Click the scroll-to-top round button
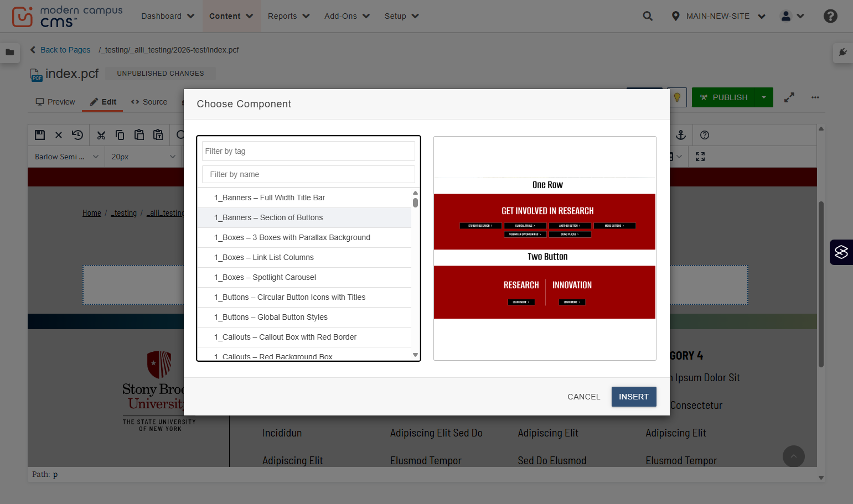The image size is (853, 504). click(x=794, y=456)
